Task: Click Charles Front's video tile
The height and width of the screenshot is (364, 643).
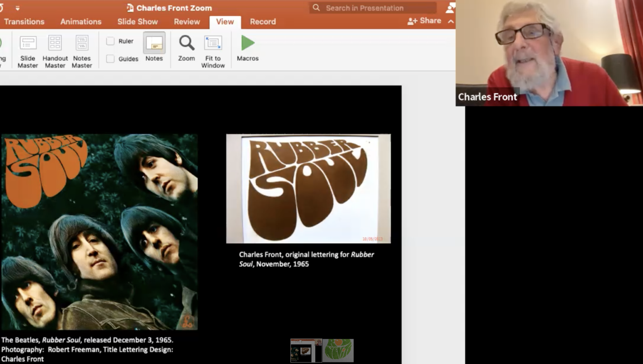Action: coord(549,53)
